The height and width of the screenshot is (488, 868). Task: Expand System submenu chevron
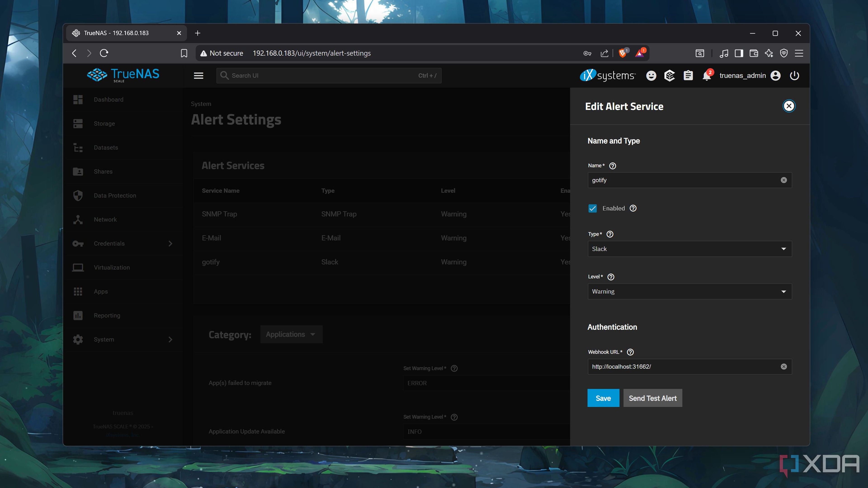(170, 339)
